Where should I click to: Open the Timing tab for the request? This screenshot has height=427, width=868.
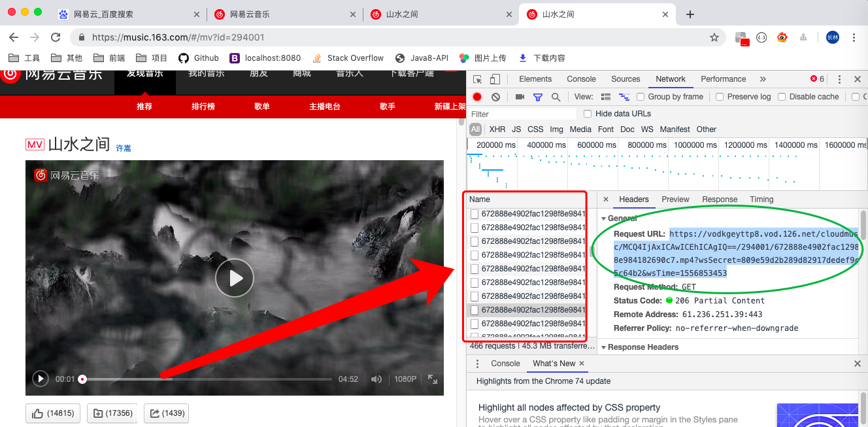(x=761, y=199)
